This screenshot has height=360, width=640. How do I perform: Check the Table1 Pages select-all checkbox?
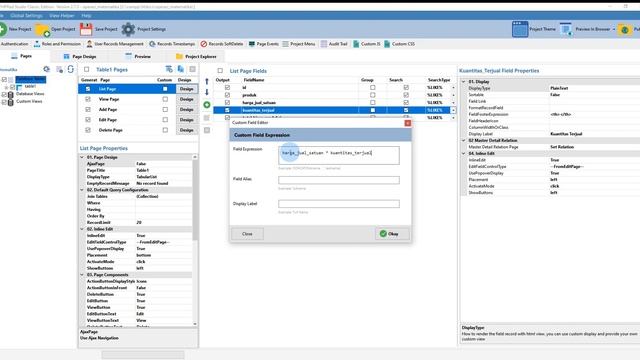(87, 69)
